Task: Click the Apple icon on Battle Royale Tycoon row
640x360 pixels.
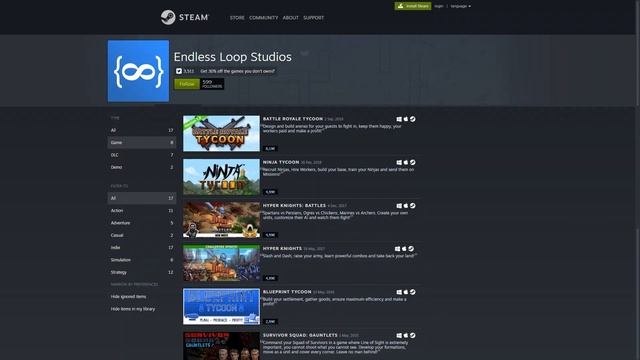Action: pos(406,119)
